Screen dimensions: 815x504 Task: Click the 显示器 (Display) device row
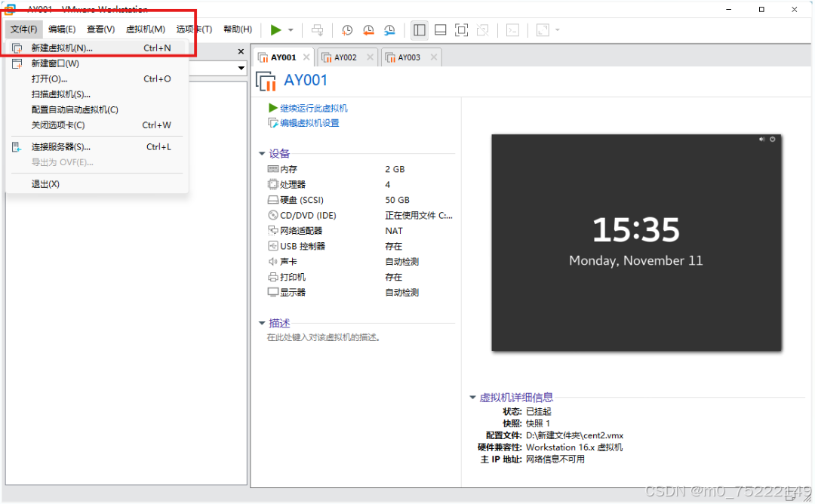coord(360,293)
